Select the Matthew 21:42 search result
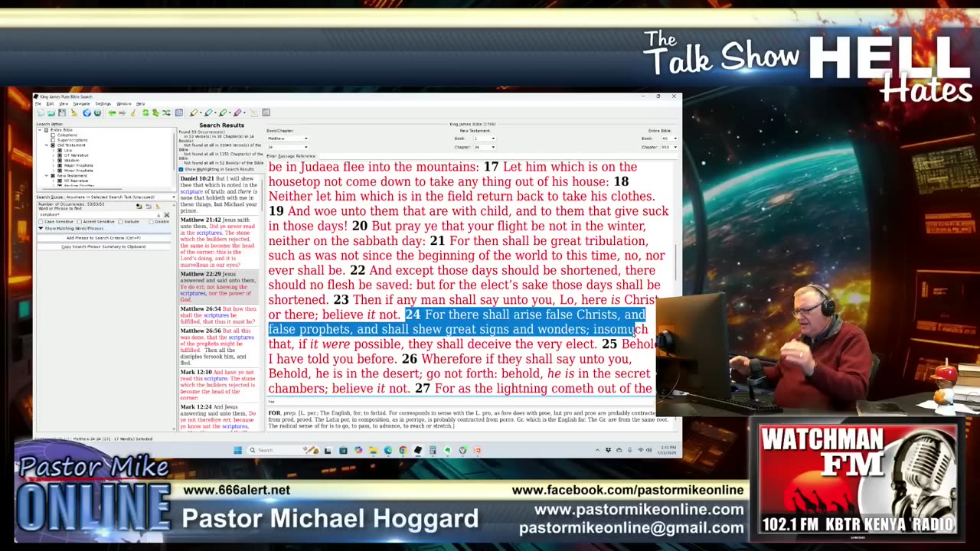980x551 pixels. pos(219,243)
